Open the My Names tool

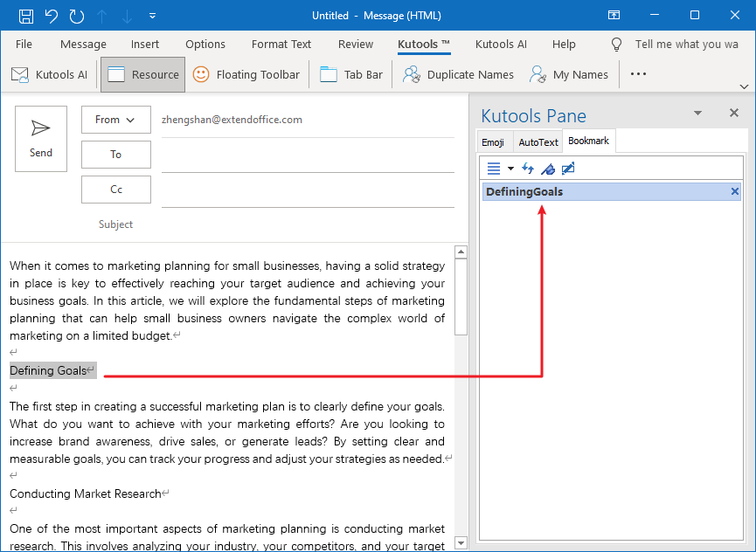tap(569, 74)
